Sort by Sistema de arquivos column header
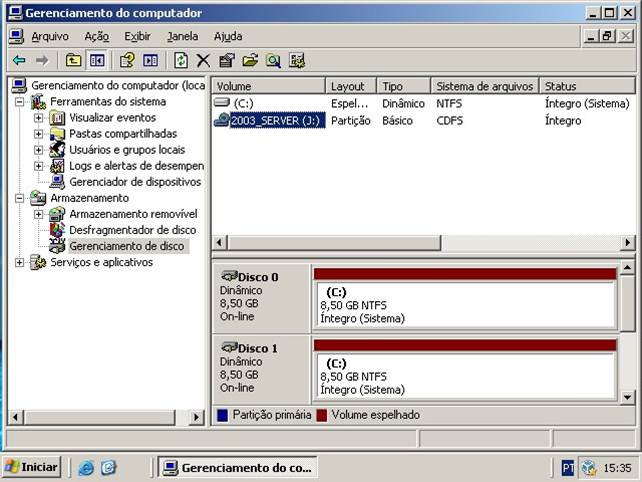The width and height of the screenshot is (642, 482). (485, 86)
